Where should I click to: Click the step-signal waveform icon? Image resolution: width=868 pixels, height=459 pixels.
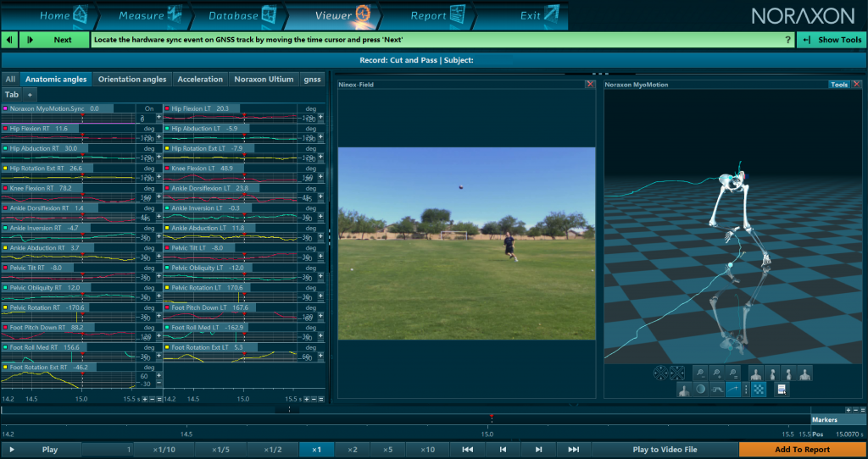point(717,390)
